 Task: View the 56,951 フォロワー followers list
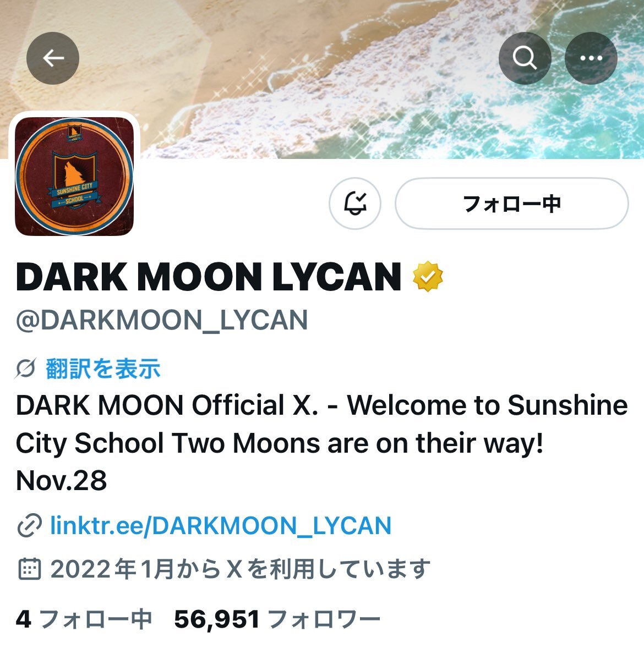click(x=277, y=619)
